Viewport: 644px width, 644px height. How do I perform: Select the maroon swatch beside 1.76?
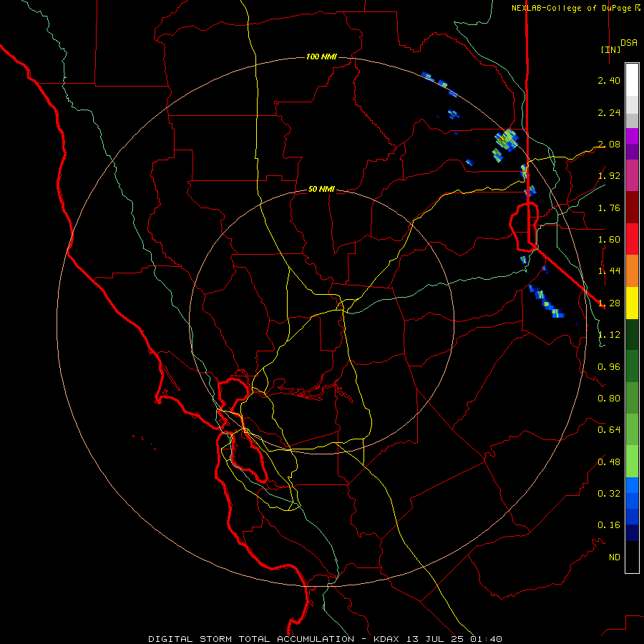point(632,208)
